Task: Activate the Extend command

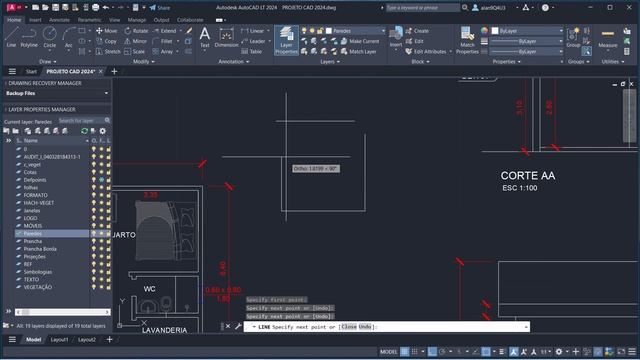Action: coord(164,31)
